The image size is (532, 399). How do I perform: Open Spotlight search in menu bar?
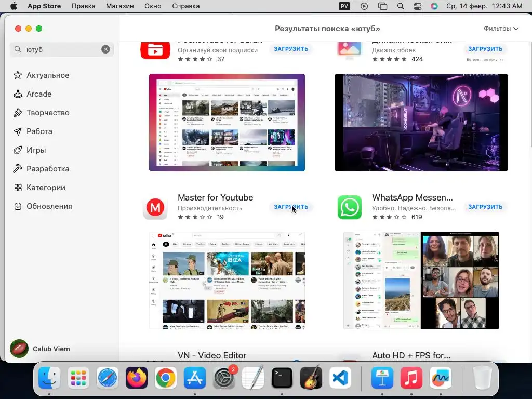pyautogui.click(x=401, y=6)
